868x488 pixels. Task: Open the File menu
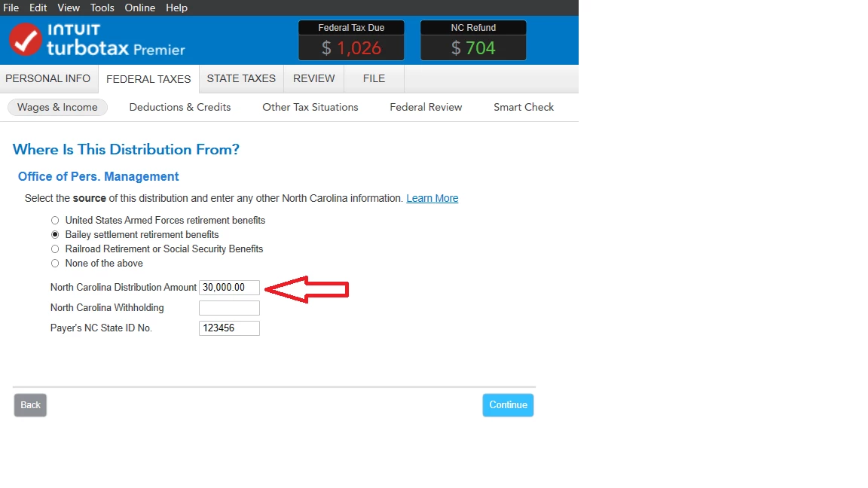pyautogui.click(x=11, y=8)
